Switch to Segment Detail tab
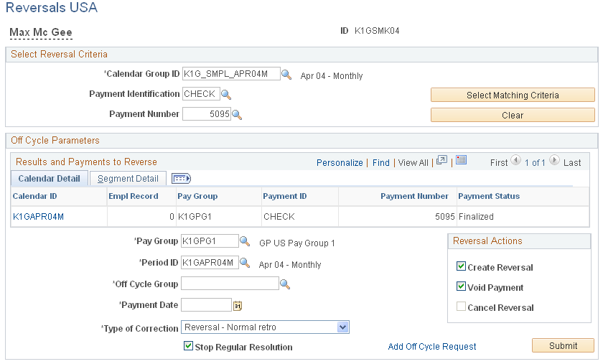The width and height of the screenshot is (603, 364). [128, 179]
